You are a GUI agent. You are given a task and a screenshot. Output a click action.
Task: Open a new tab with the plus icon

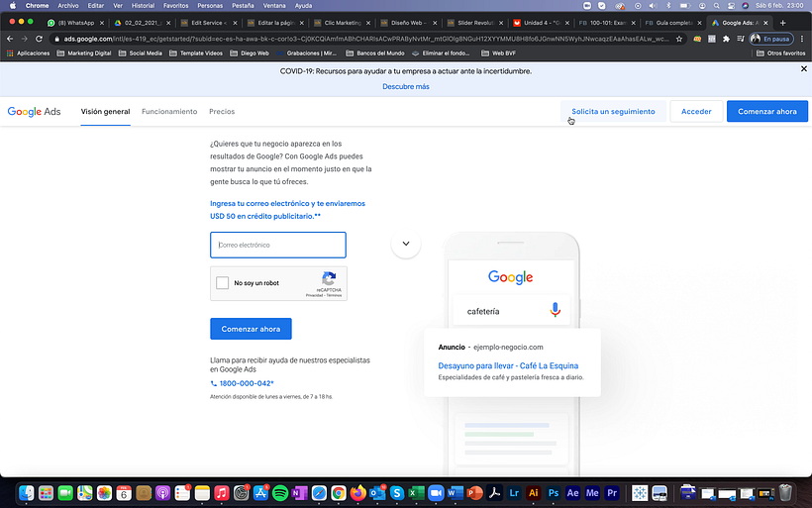click(782, 23)
